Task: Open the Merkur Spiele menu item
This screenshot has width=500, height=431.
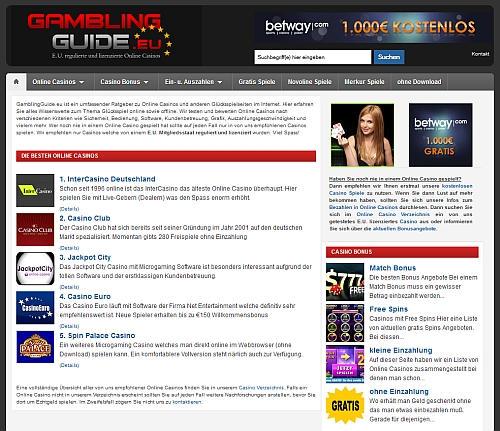Action: coord(364,82)
